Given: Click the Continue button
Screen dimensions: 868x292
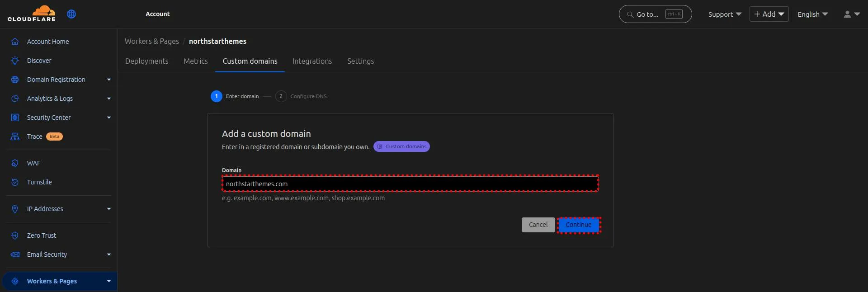Looking at the screenshot, I should coord(579,225).
